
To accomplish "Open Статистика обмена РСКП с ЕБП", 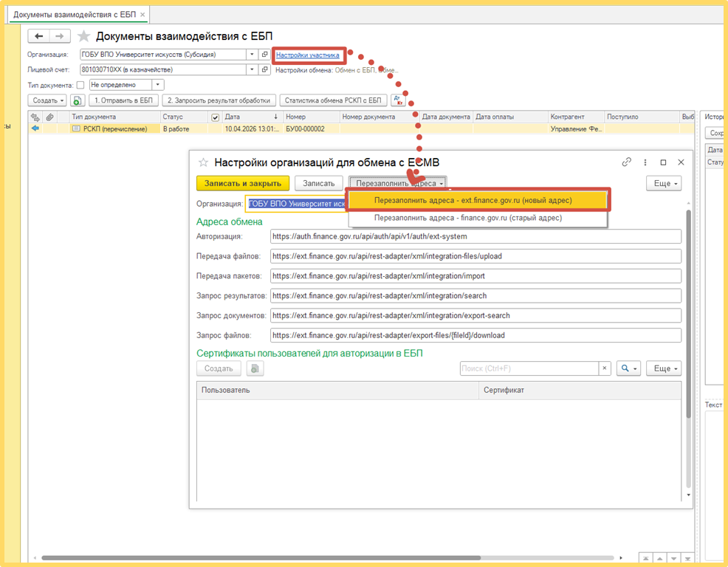I will tap(333, 100).
